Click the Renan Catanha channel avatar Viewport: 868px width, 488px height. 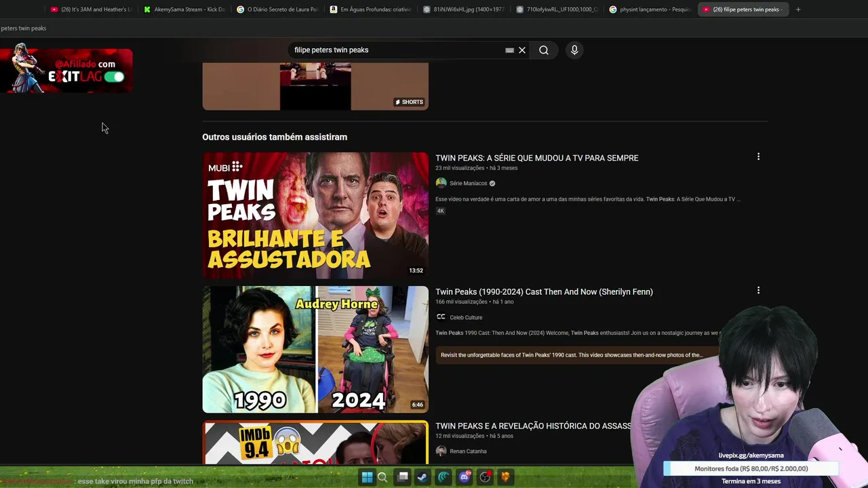coord(441,451)
